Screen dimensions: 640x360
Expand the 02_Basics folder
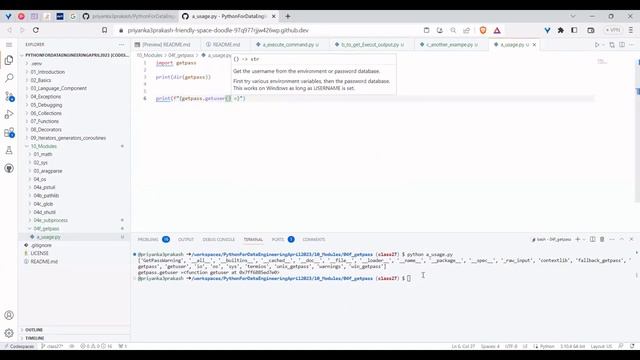point(41,80)
